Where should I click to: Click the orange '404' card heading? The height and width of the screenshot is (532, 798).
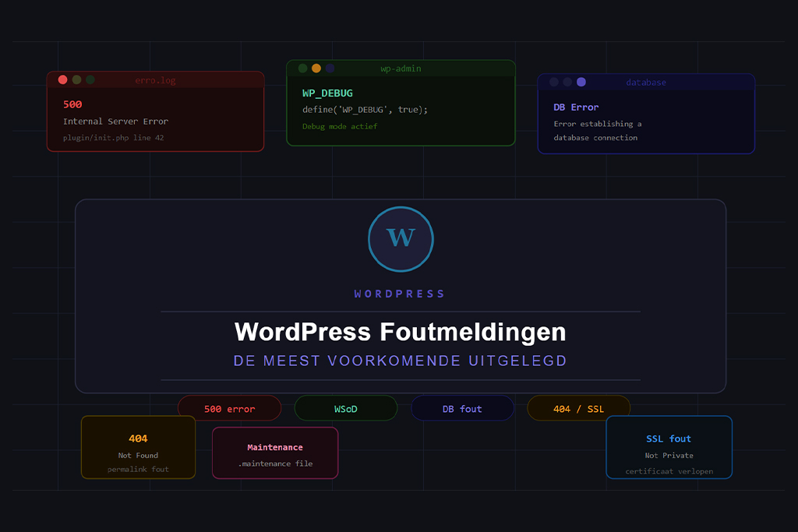[x=138, y=439]
